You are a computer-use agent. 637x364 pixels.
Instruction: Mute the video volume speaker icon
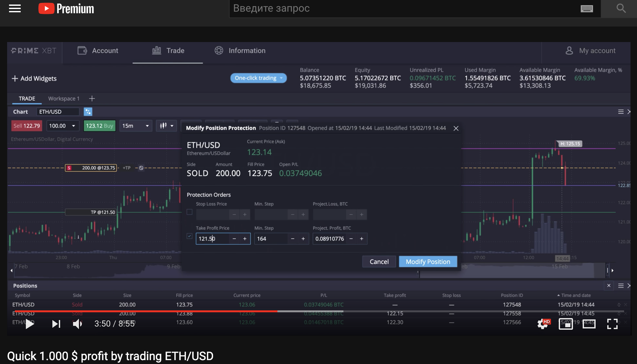(x=78, y=324)
